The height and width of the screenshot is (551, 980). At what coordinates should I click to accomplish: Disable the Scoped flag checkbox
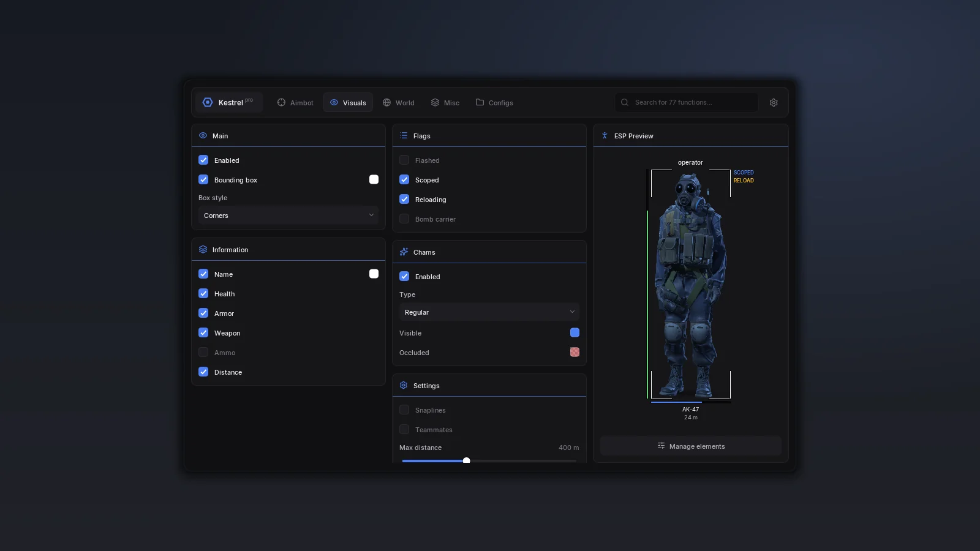click(x=404, y=179)
